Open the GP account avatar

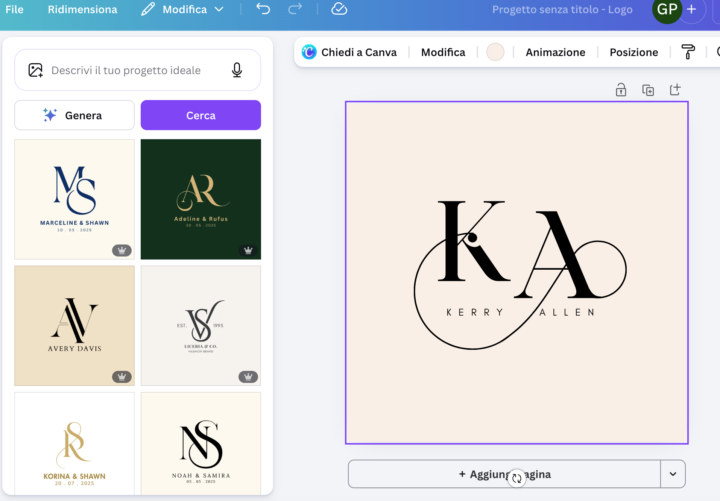(667, 10)
